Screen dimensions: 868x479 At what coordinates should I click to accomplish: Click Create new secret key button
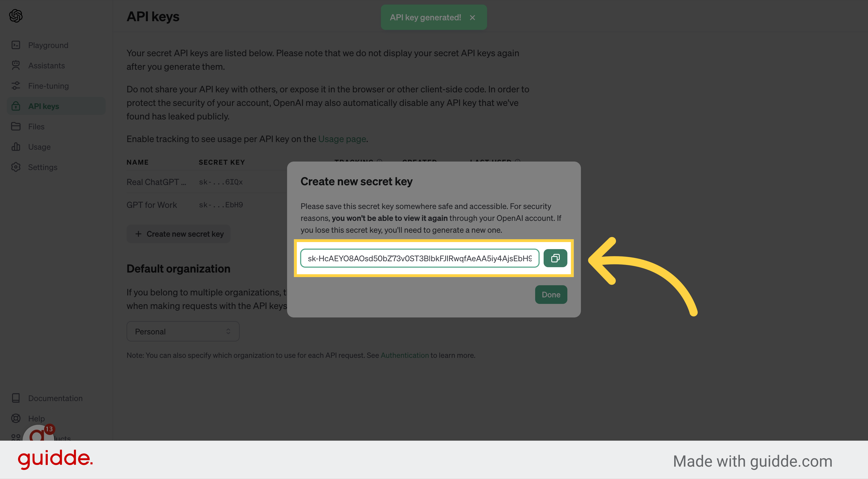click(x=179, y=234)
